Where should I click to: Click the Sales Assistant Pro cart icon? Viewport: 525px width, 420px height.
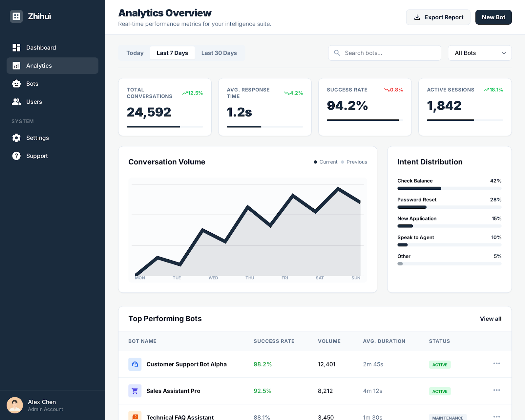click(x=135, y=391)
